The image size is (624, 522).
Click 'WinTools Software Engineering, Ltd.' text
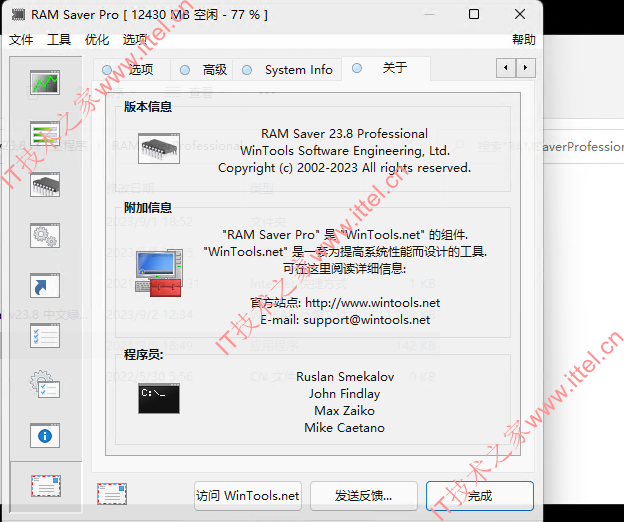click(345, 151)
